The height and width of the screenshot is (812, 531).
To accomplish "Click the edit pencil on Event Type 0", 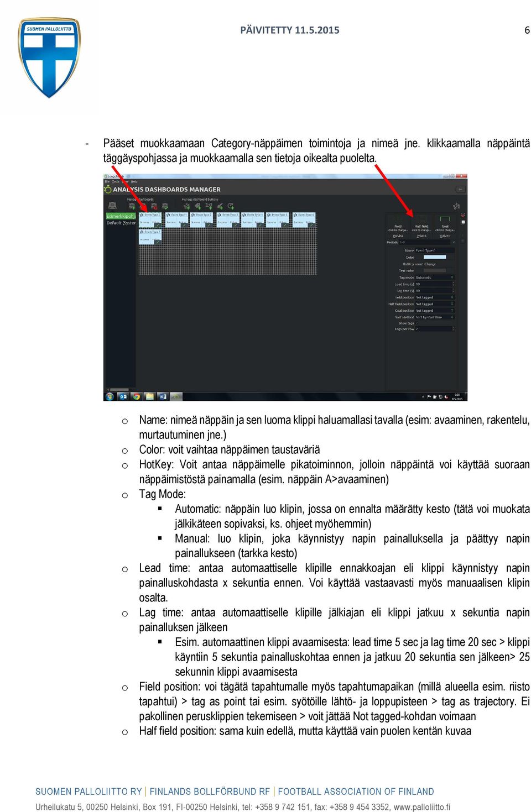I will point(158,226).
